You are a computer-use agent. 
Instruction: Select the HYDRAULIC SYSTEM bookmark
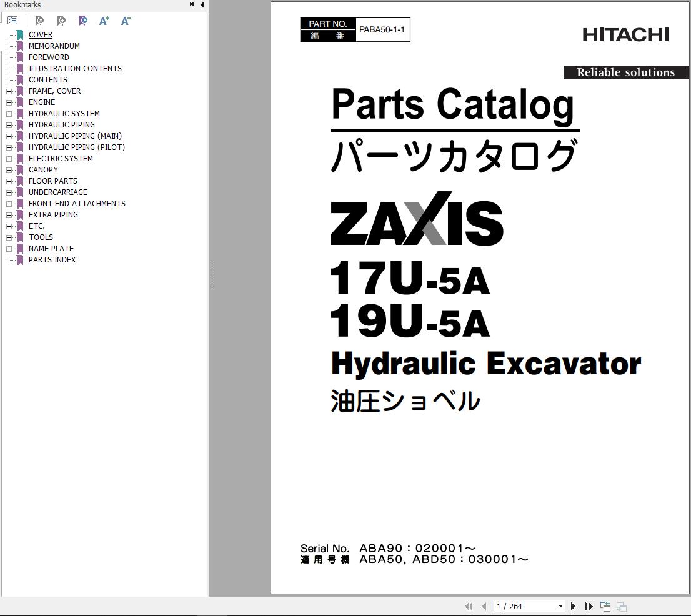point(64,113)
